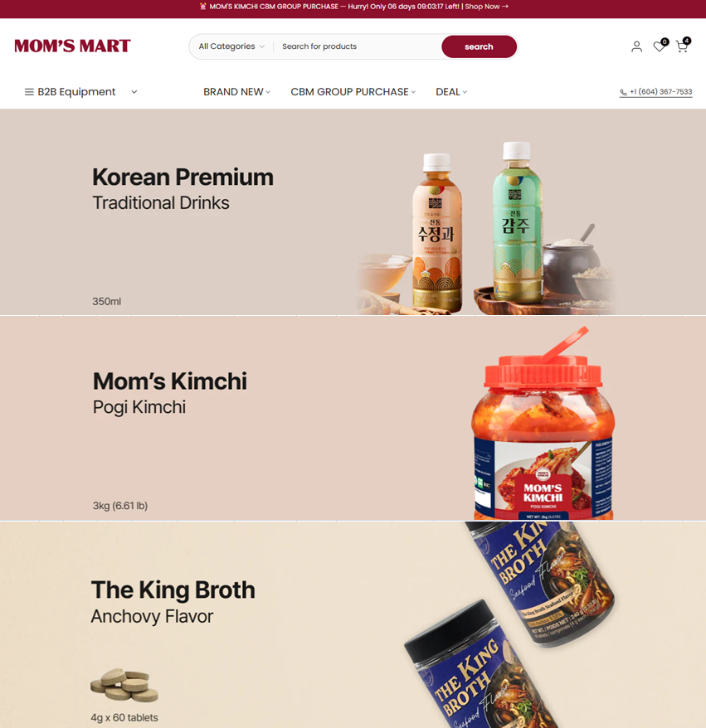The image size is (706, 728).
Task: Open the shopping cart icon
Action: pos(682,46)
